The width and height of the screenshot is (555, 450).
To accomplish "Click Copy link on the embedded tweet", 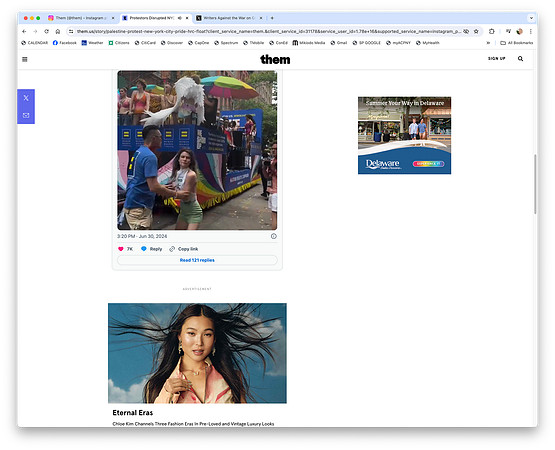I will (x=184, y=249).
